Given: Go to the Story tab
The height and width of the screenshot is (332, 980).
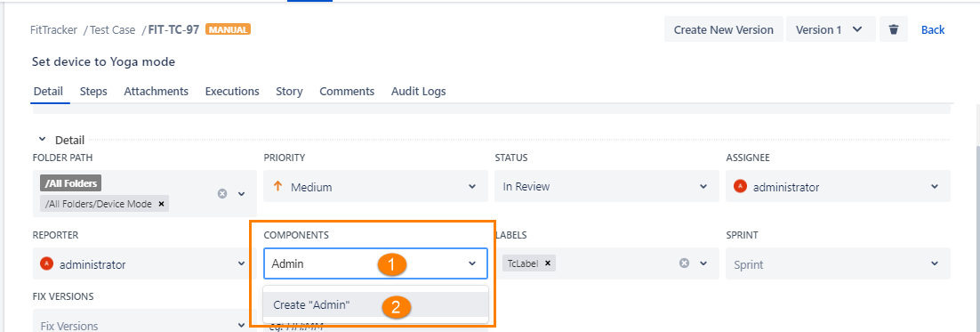Looking at the screenshot, I should click(x=289, y=92).
